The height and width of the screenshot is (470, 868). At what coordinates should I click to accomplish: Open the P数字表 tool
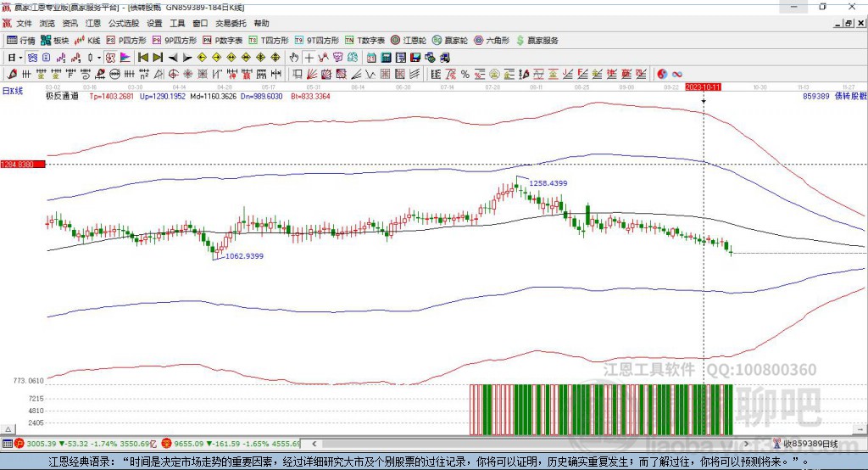click(223, 41)
